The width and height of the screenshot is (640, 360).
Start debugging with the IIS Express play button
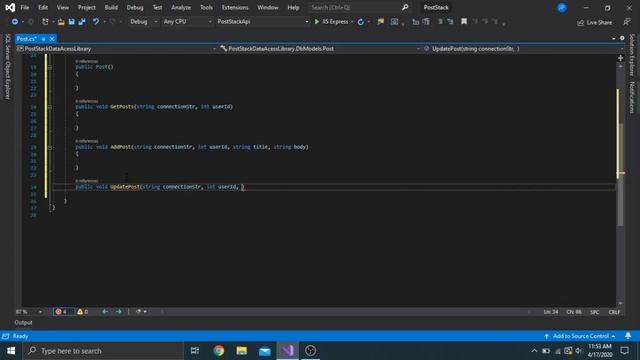click(x=331, y=22)
